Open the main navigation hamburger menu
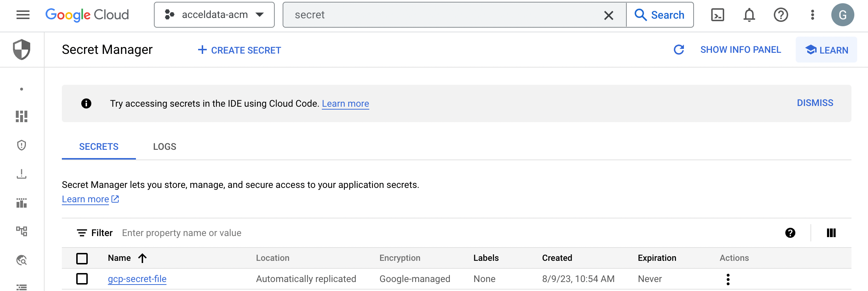Screen dimensions: 868x291 (x=23, y=15)
